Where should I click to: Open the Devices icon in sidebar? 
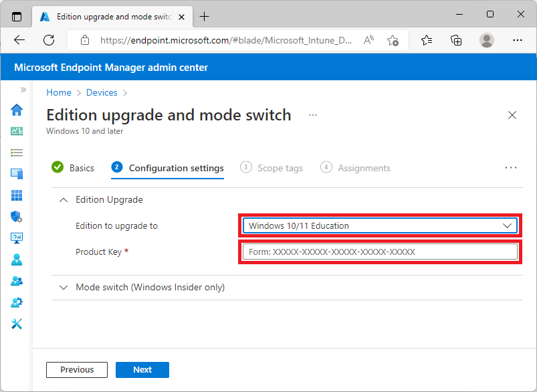(17, 174)
